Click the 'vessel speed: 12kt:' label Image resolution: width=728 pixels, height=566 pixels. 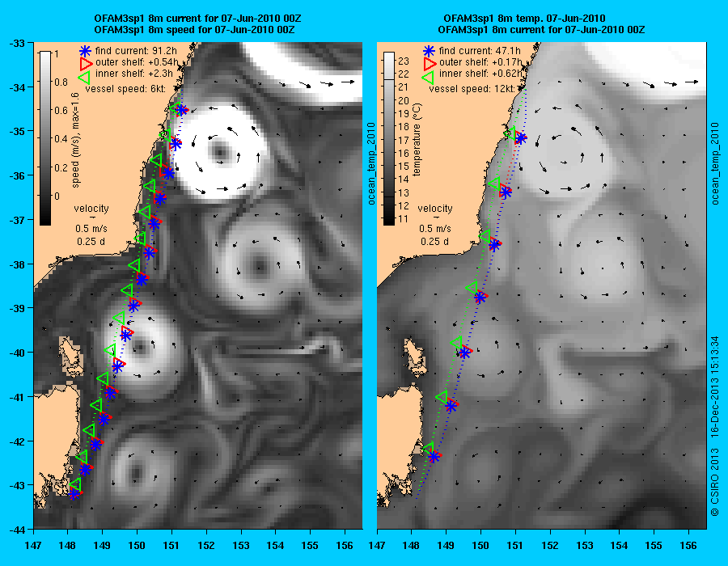472,88
